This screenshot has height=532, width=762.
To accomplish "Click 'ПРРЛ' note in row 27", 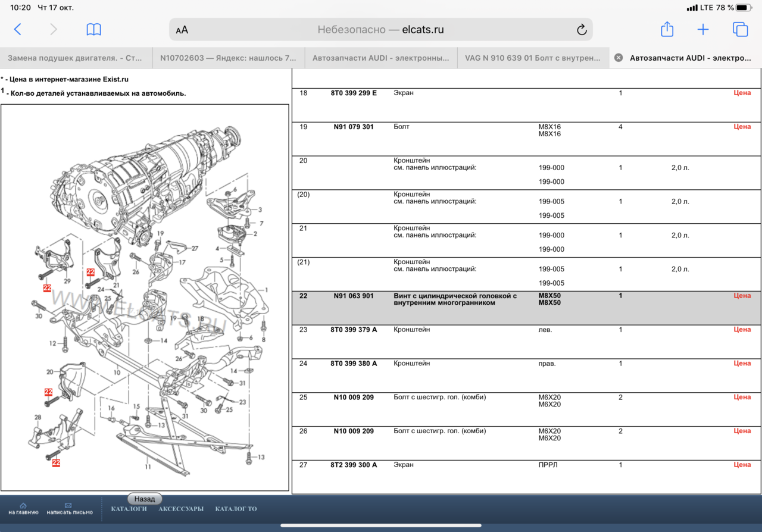I will [x=548, y=465].
